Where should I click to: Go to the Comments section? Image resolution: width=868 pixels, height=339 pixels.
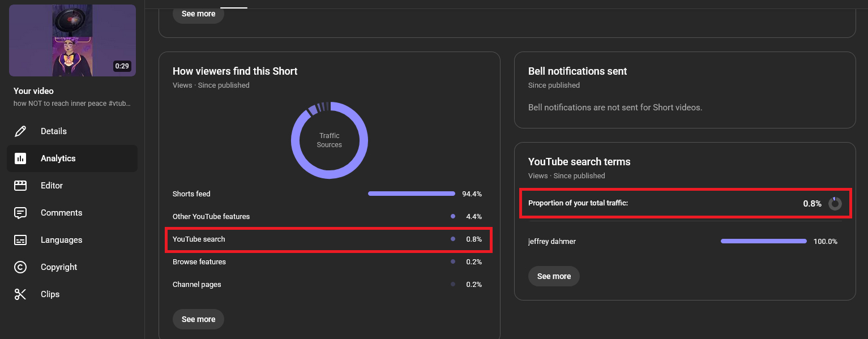[x=61, y=213]
